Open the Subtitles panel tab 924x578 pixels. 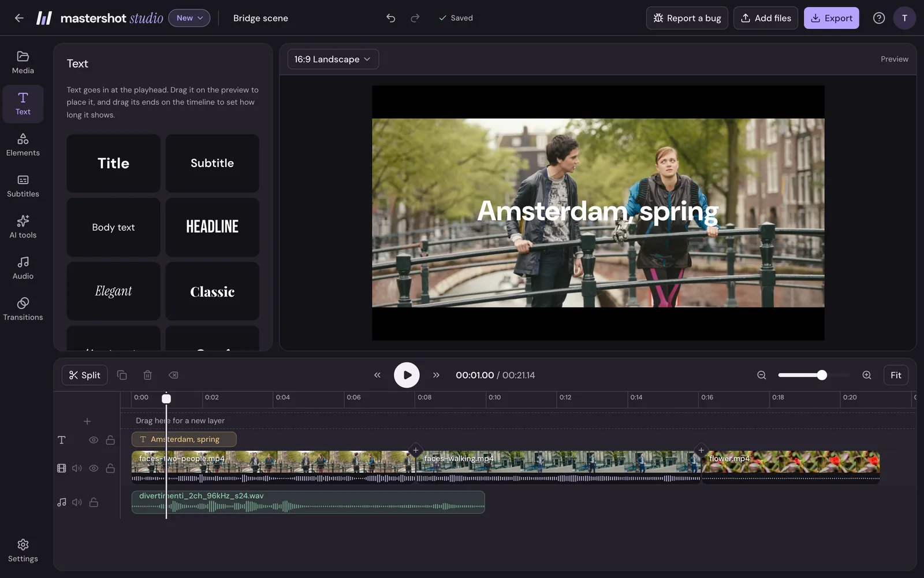23,186
